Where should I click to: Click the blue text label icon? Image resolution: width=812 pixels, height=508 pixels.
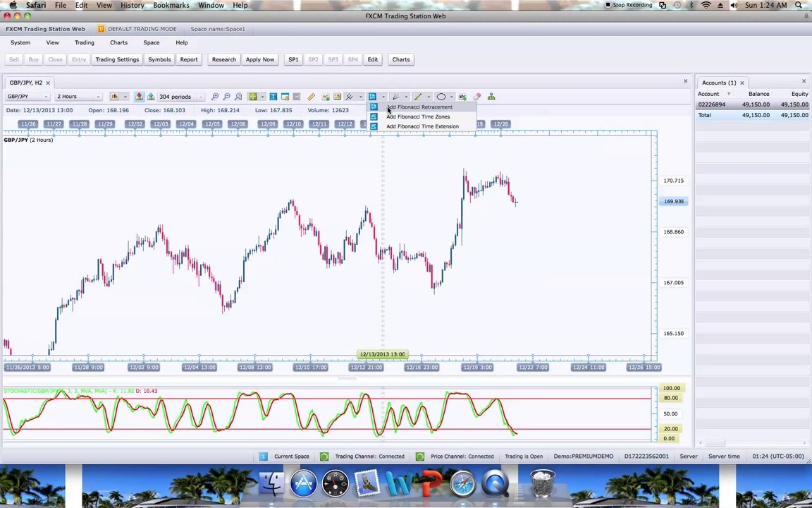pos(273,97)
